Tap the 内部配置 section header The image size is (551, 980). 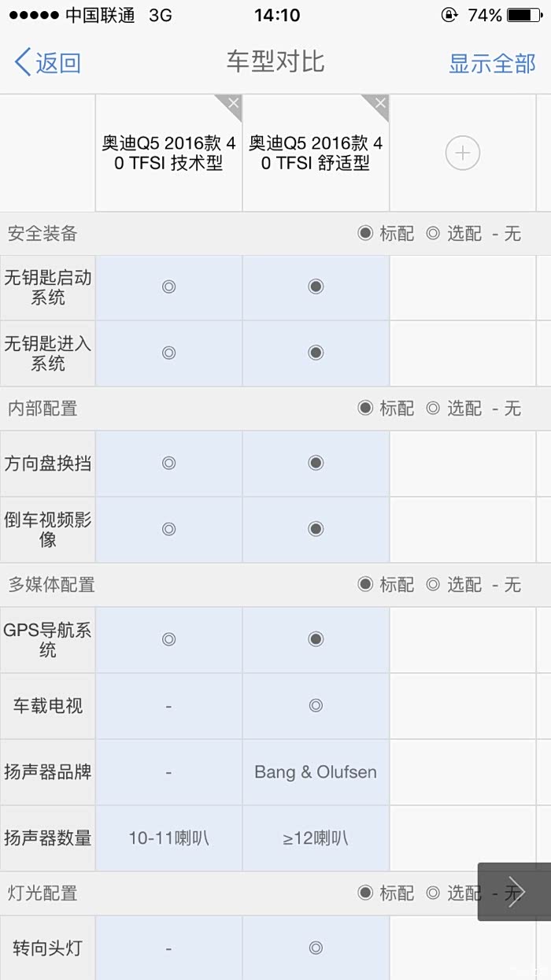tap(43, 409)
